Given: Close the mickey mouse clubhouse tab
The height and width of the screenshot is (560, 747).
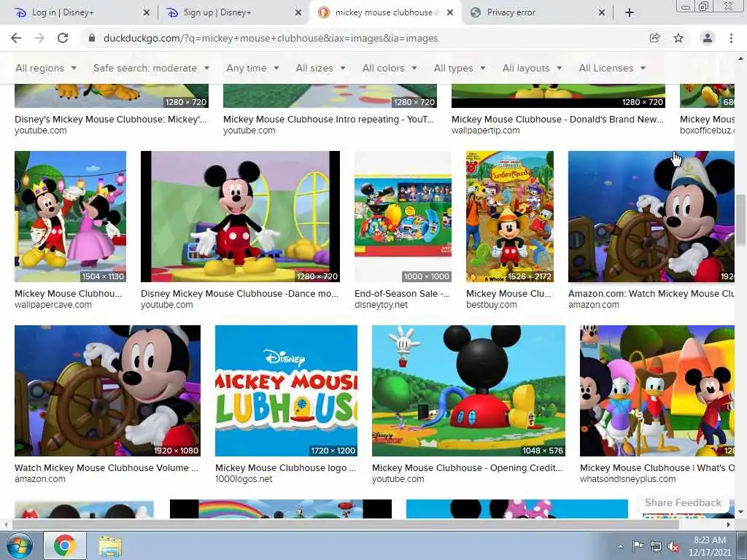Looking at the screenshot, I should tap(449, 12).
